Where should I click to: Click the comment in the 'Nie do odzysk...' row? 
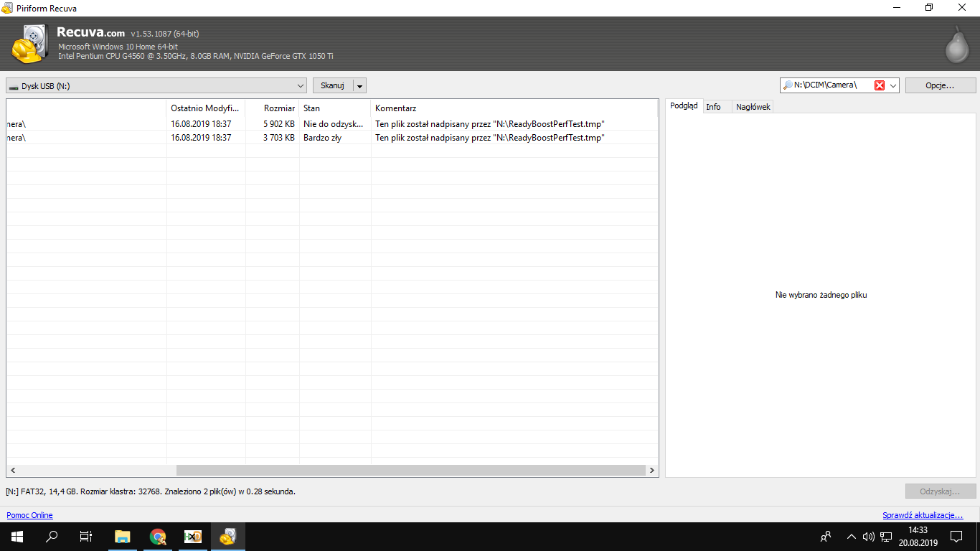[490, 124]
